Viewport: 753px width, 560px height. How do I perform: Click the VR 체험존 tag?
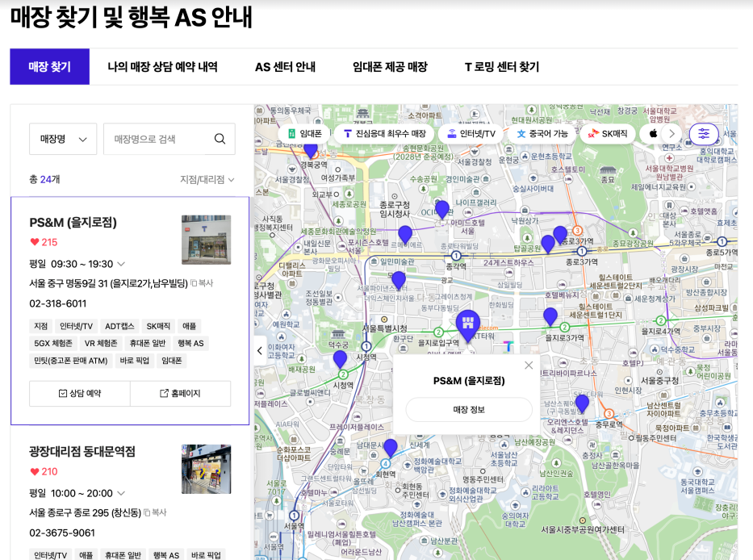click(101, 344)
